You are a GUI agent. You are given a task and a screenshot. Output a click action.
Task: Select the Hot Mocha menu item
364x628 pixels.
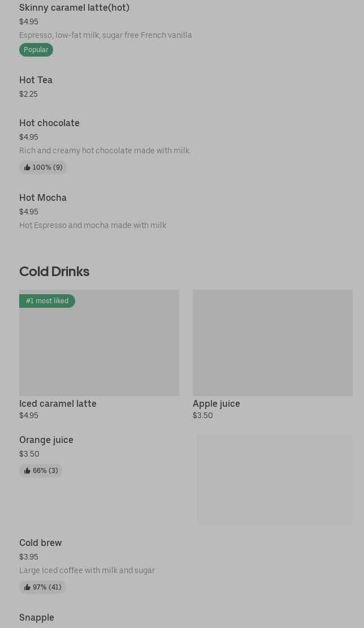pyautogui.click(x=43, y=198)
